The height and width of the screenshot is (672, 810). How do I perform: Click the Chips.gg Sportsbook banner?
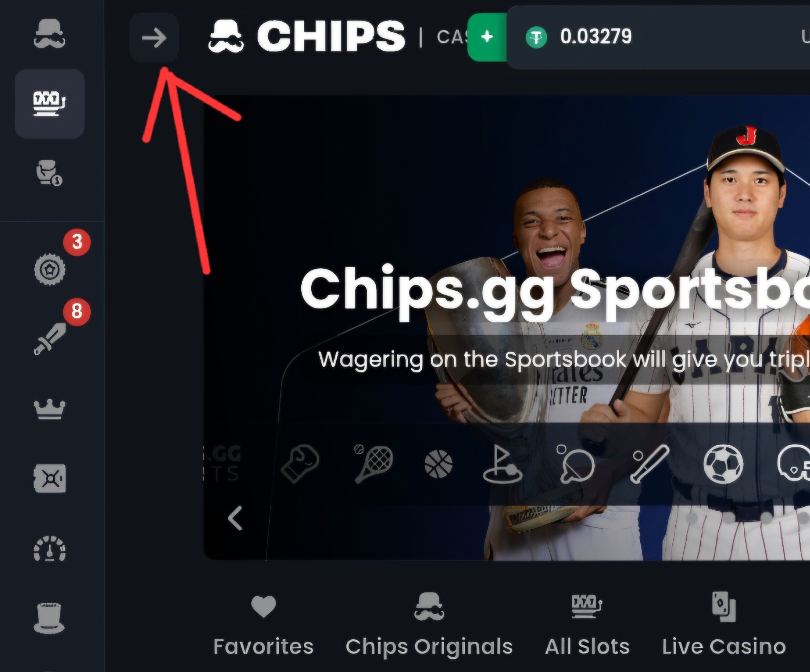click(x=506, y=328)
